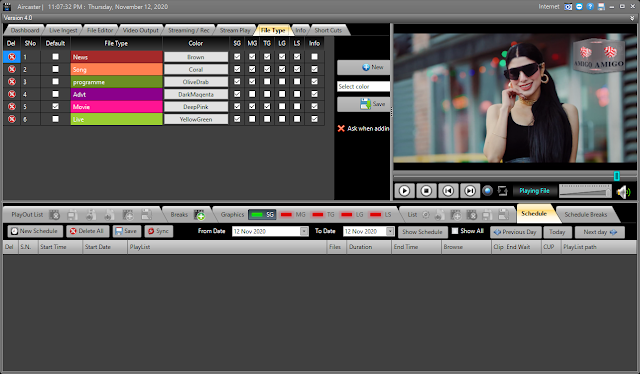
Task: Open the To Date dropdown
Action: 390,232
